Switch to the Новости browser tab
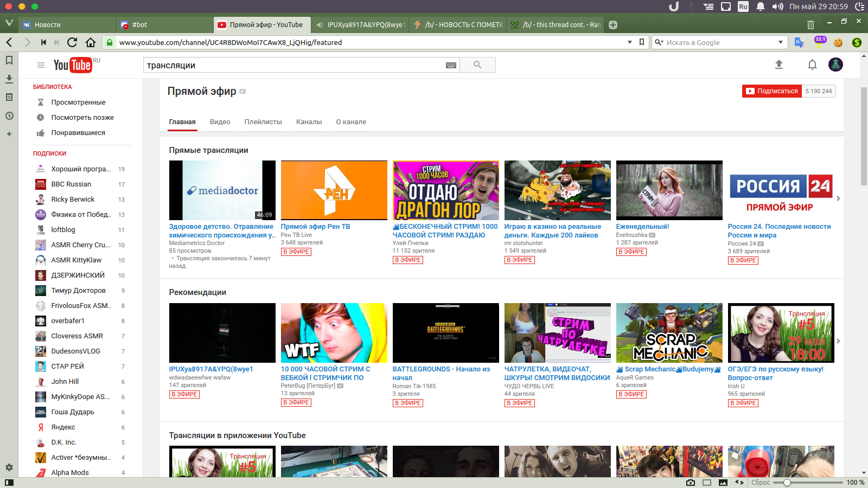The width and height of the screenshot is (868, 488). tap(67, 24)
